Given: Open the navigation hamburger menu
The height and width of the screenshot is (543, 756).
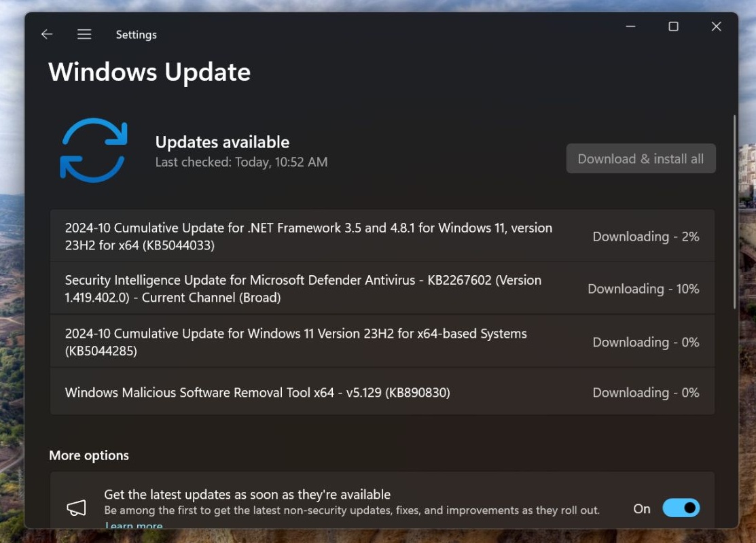Looking at the screenshot, I should (84, 34).
